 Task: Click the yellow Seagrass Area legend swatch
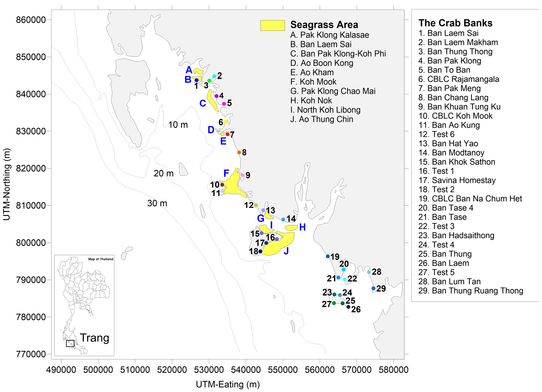coord(272,25)
